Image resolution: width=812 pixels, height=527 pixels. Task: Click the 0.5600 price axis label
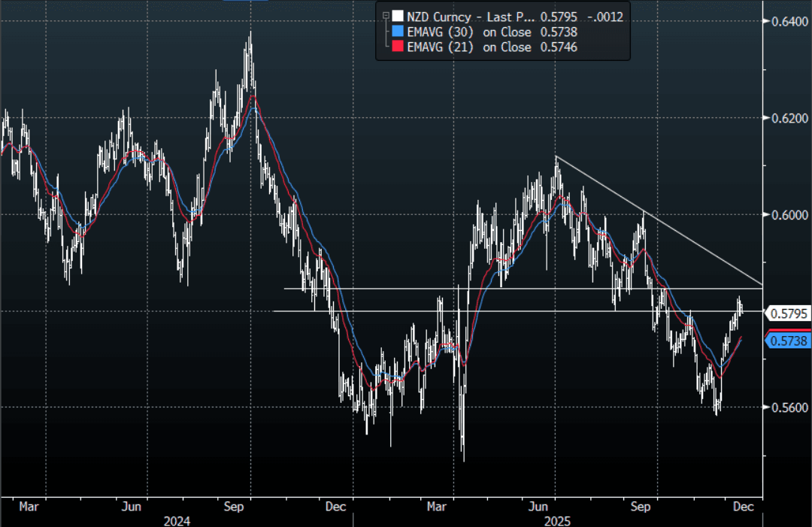click(x=789, y=407)
